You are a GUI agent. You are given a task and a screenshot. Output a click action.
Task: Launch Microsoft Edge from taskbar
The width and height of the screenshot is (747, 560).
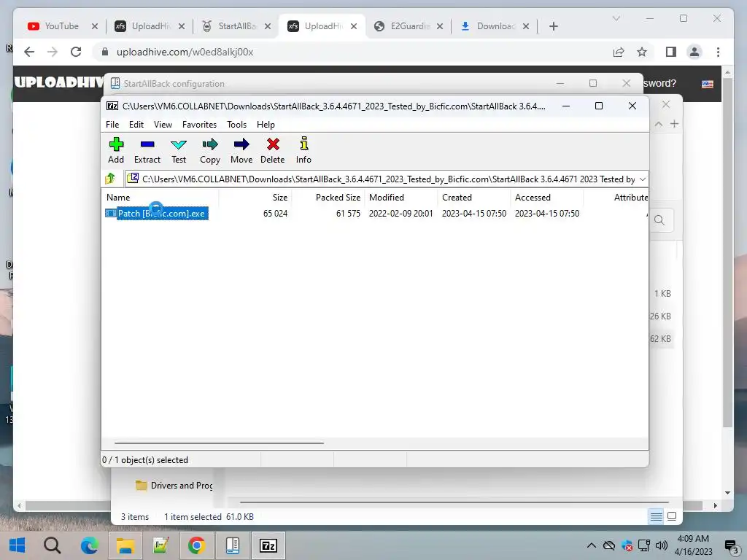click(89, 545)
